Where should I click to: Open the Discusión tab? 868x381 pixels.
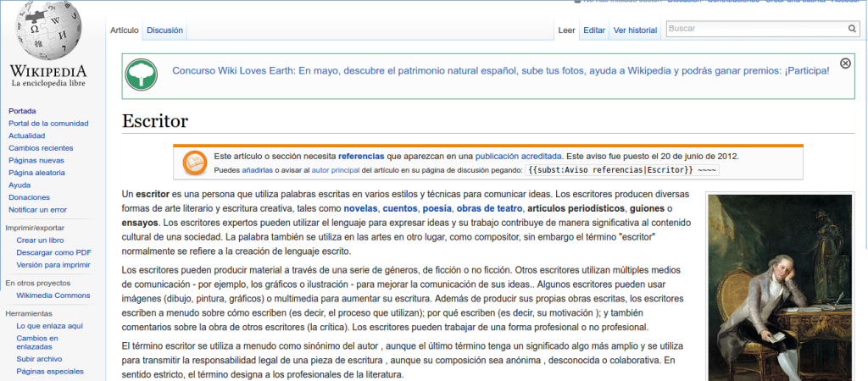click(x=165, y=30)
